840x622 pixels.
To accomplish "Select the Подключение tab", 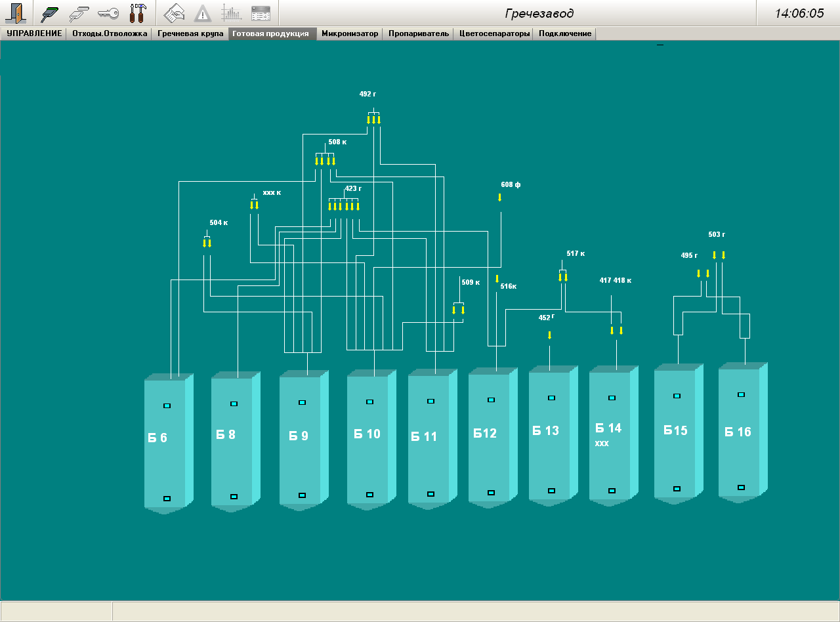I will click(x=564, y=33).
